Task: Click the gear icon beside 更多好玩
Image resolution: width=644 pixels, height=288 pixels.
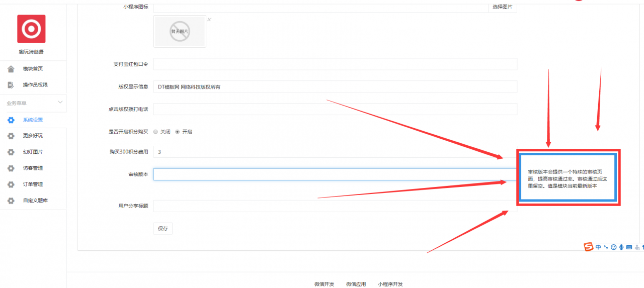Action: coord(11,136)
